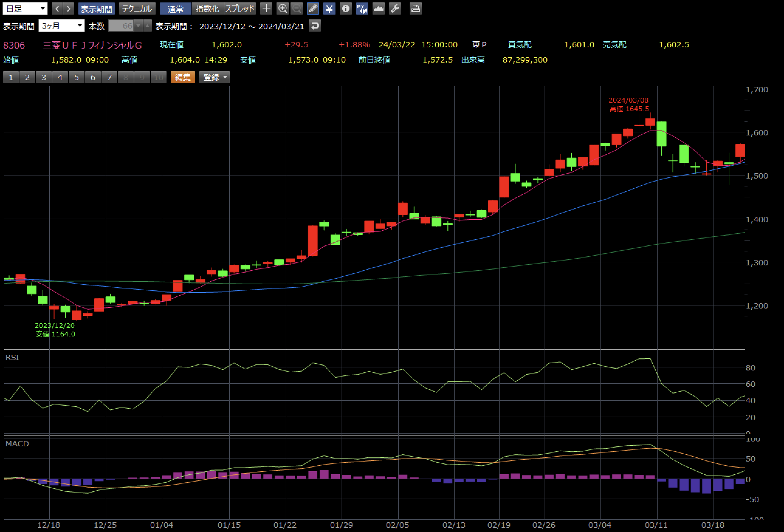
Task: Expand the 3ヶ月 display period dropdown
Action: tap(61, 26)
